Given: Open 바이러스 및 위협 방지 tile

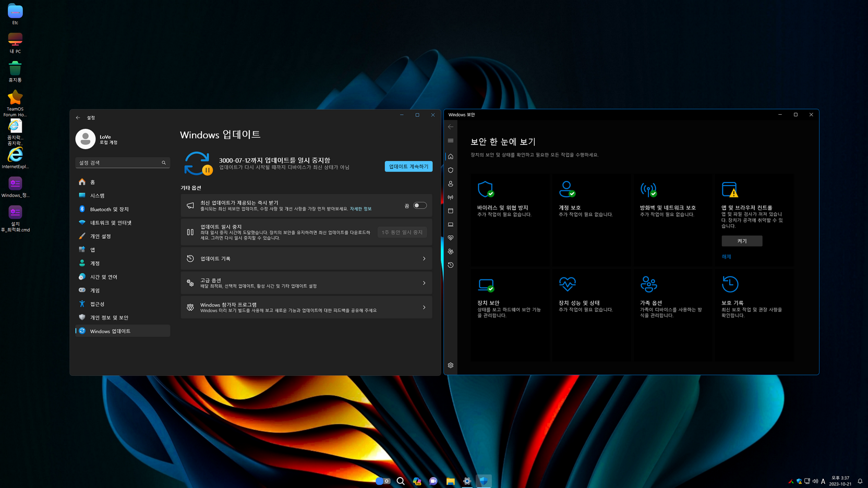Looking at the screenshot, I should coord(510,219).
